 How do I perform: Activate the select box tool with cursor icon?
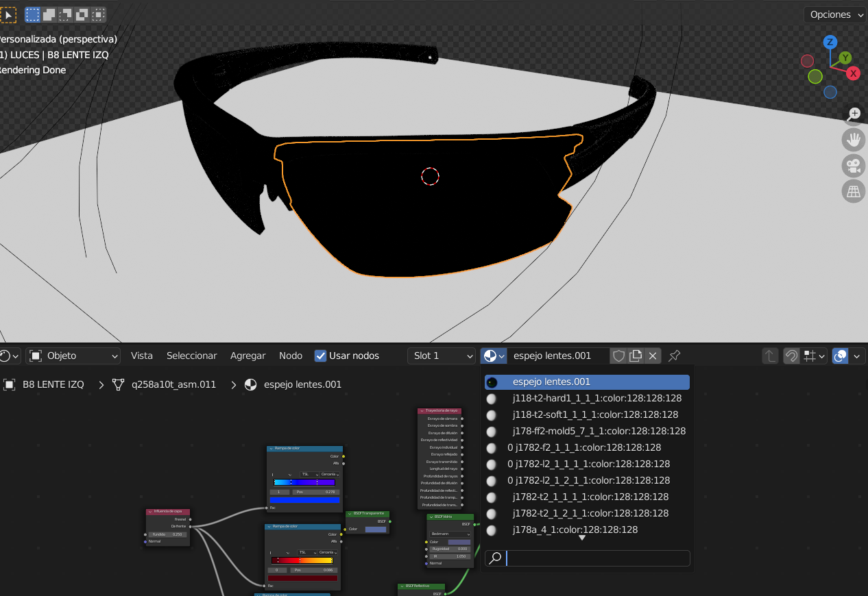pos(8,14)
